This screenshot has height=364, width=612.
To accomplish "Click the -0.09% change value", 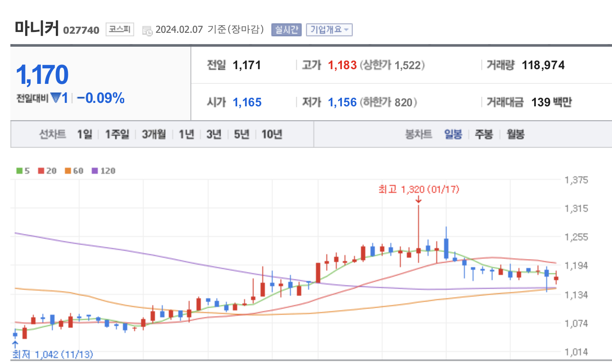I will [101, 98].
